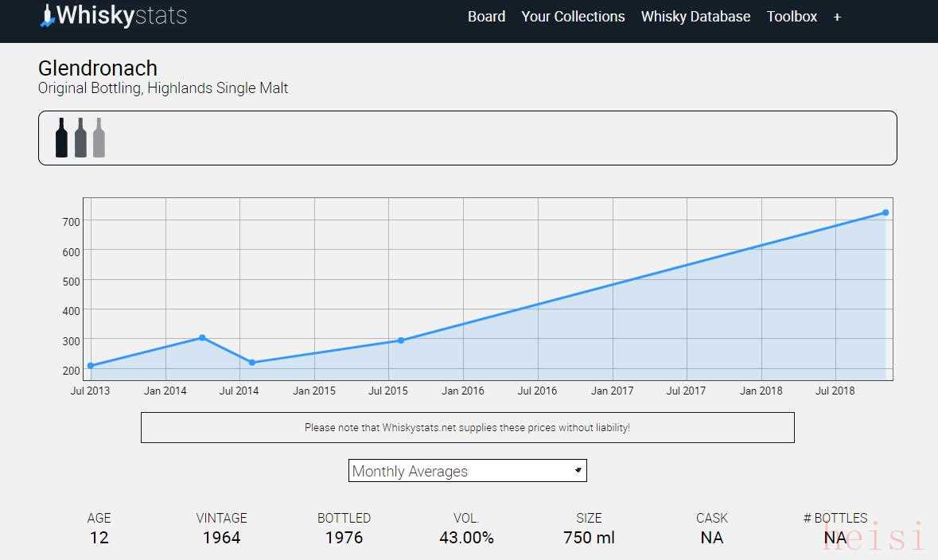
Task: Click the Whiskystats logo
Action: (x=114, y=16)
